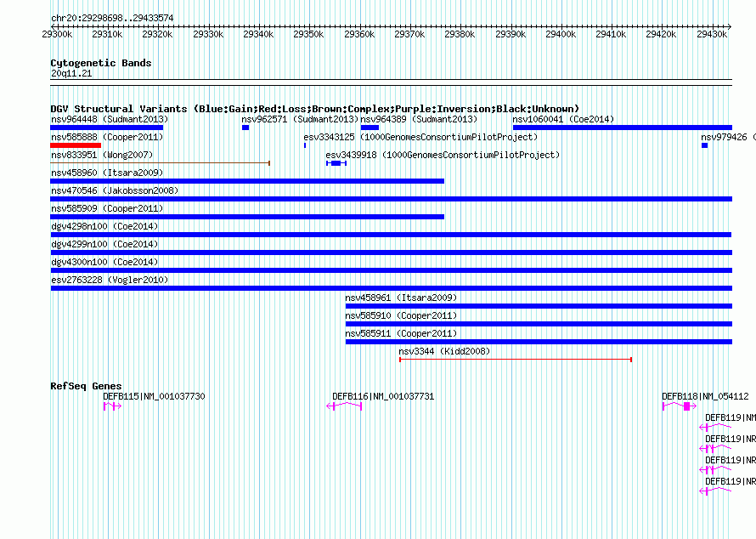This screenshot has width=756, height=539.
Task: Select the blue bar under nsv458960
Action: (247, 181)
